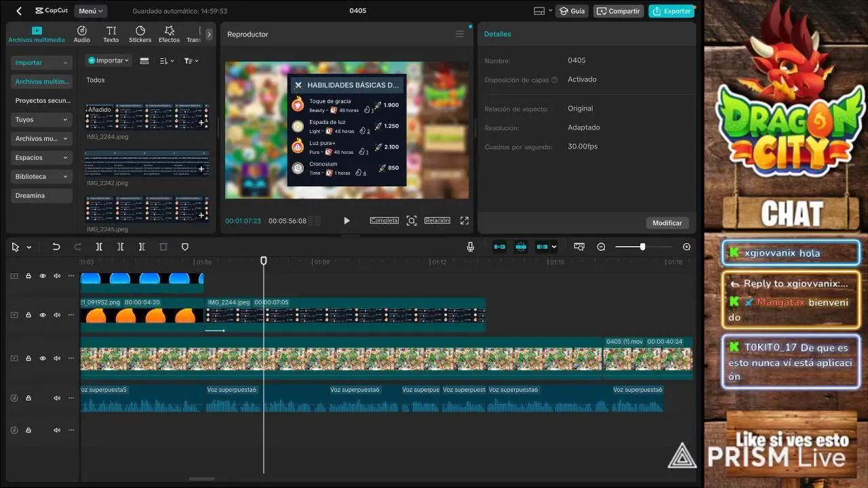Screen dimensions: 868x488
Task: Redo the last action
Action: (x=78, y=247)
